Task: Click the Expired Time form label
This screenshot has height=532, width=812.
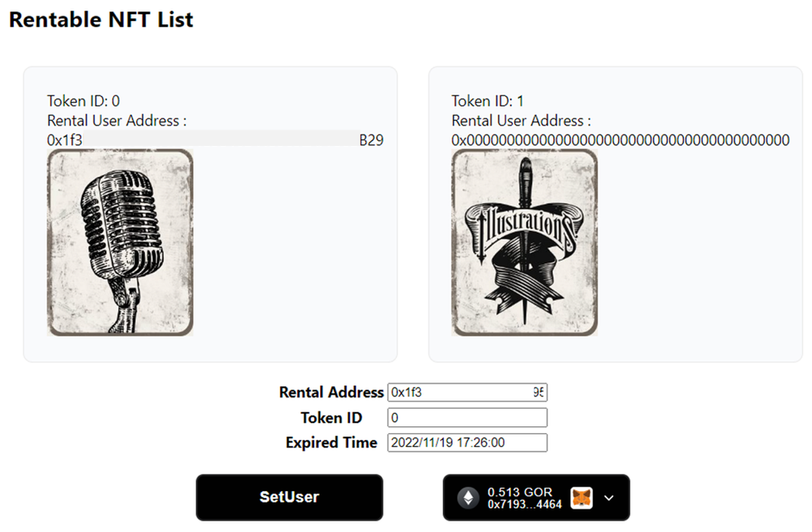Action: (x=331, y=443)
